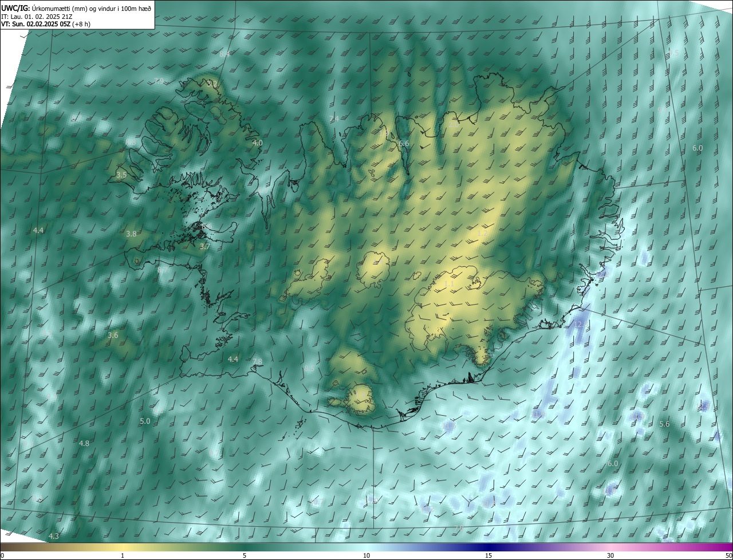The height and width of the screenshot is (560, 733).
Task: Select the 'IT: Lau. 01. 02. 2025 21Z' line
Action: tap(37, 17)
